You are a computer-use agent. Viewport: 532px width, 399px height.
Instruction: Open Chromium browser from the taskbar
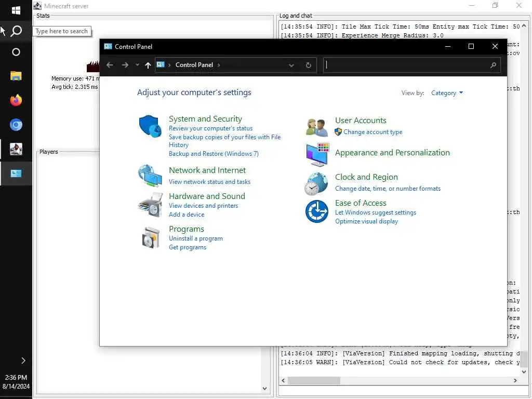(16, 125)
